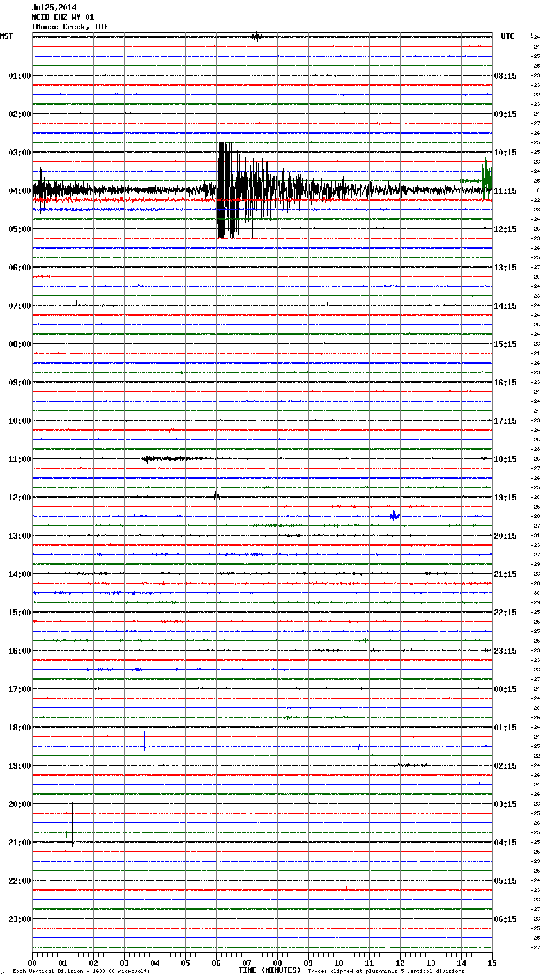Screen dimensions: 543x980
Task: Click the 00:15 UTC label
Action: click(505, 689)
